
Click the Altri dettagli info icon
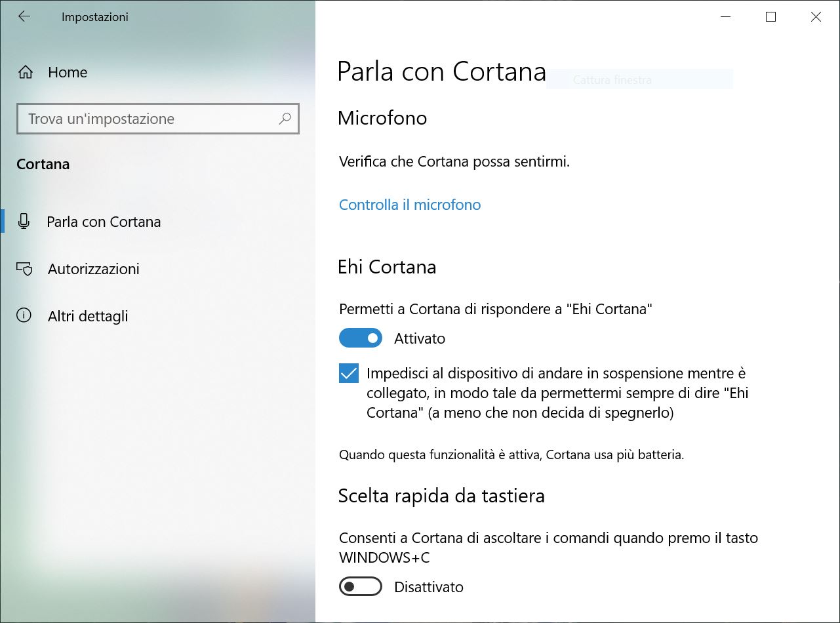click(24, 316)
